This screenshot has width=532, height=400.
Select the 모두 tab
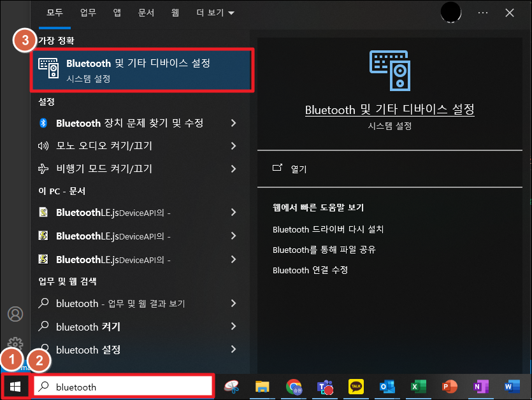coord(55,13)
